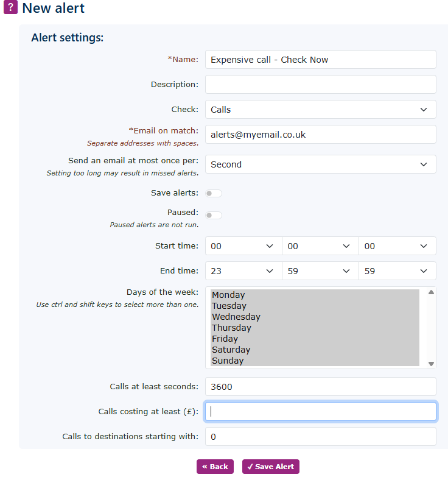Open the Start time hours dropdown

pos(243,246)
